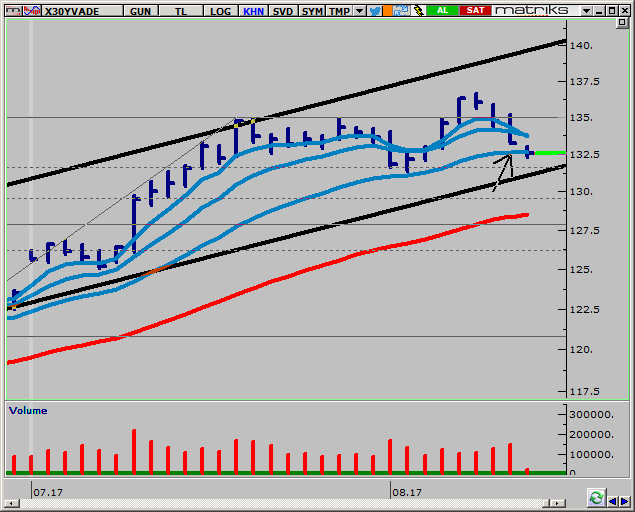Open the SYM symbol button
This screenshot has width=635, height=512.
click(x=312, y=11)
